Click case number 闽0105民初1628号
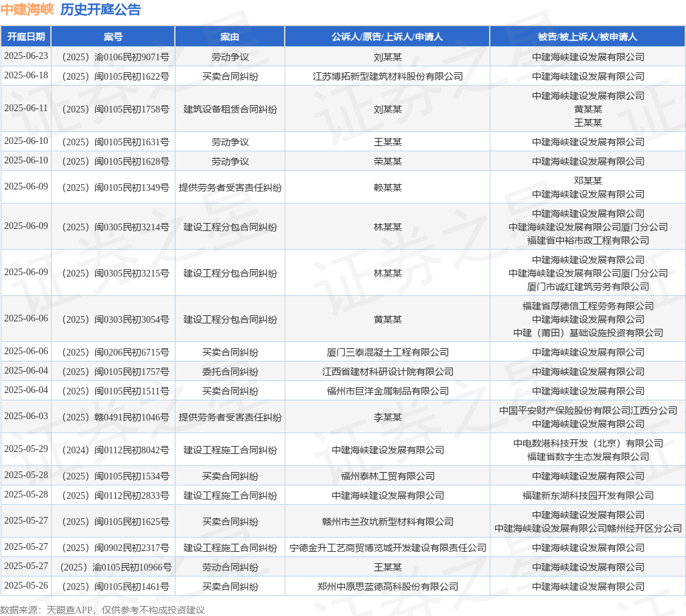 (115, 161)
